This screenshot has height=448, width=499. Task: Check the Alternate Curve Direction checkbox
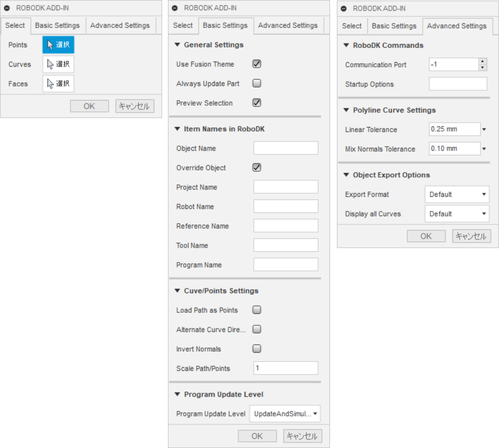pos(257,329)
